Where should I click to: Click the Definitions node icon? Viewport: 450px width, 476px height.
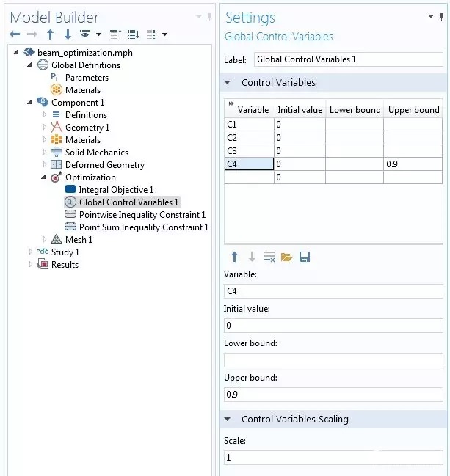57,114
